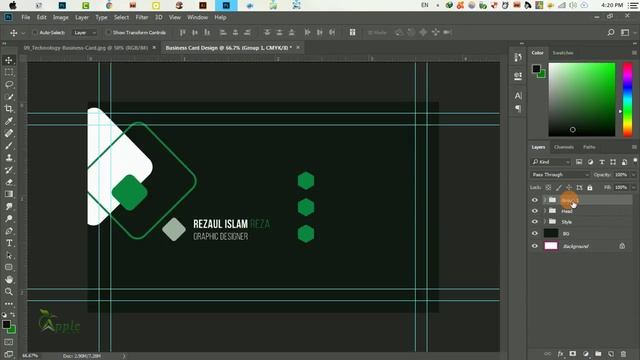The width and height of the screenshot is (640, 360).
Task: Select the Crop tool
Action: pyautogui.click(x=9, y=109)
